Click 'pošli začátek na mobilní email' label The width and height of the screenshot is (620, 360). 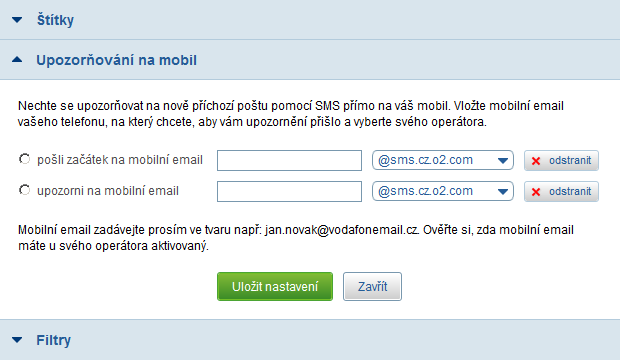click(120, 160)
